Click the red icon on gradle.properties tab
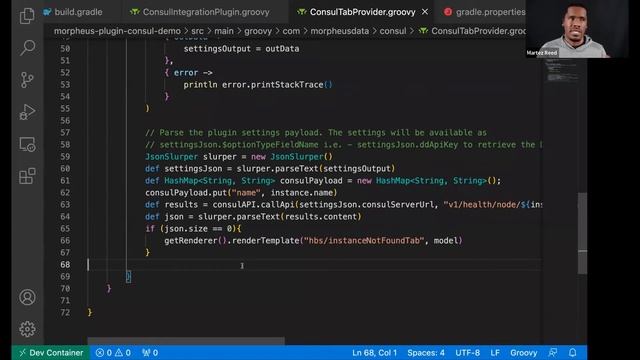 pos(448,12)
